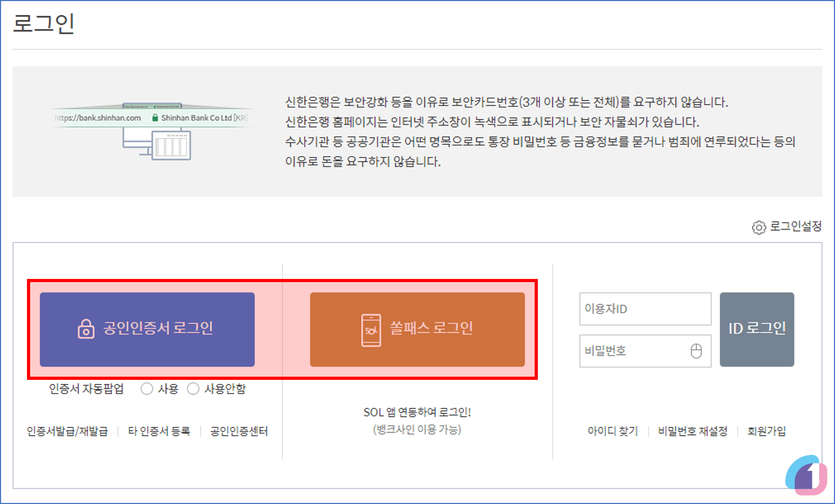Click the secure address bar illustration image

click(x=151, y=130)
